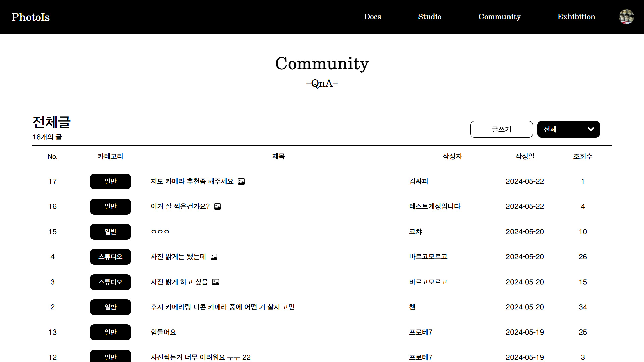Open the post '힘들어요'

tap(163, 332)
